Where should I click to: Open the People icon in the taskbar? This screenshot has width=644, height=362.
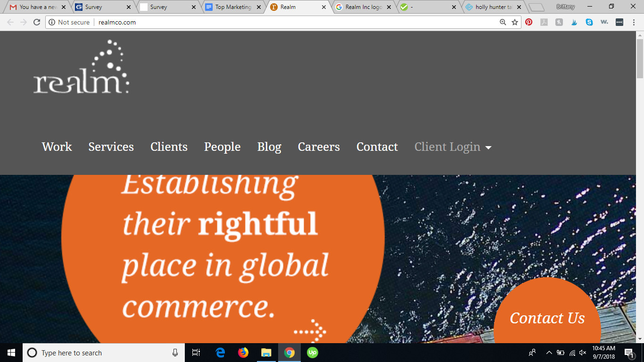click(532, 353)
